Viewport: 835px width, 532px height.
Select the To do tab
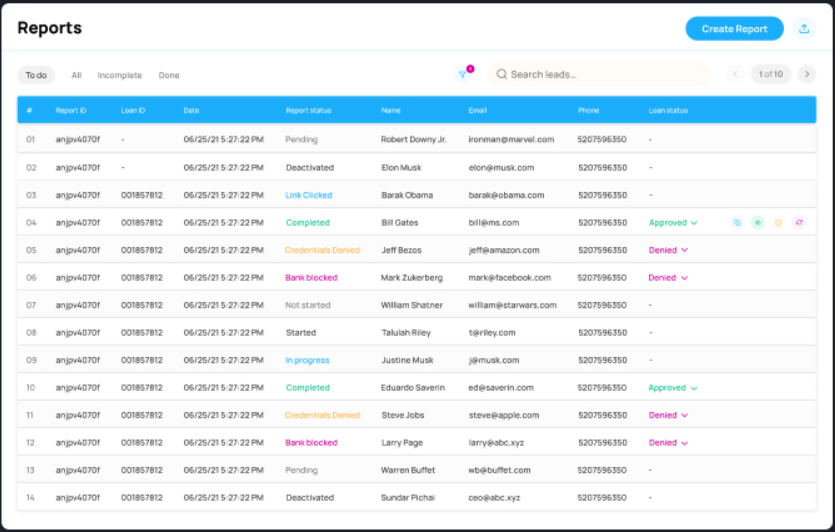click(36, 75)
